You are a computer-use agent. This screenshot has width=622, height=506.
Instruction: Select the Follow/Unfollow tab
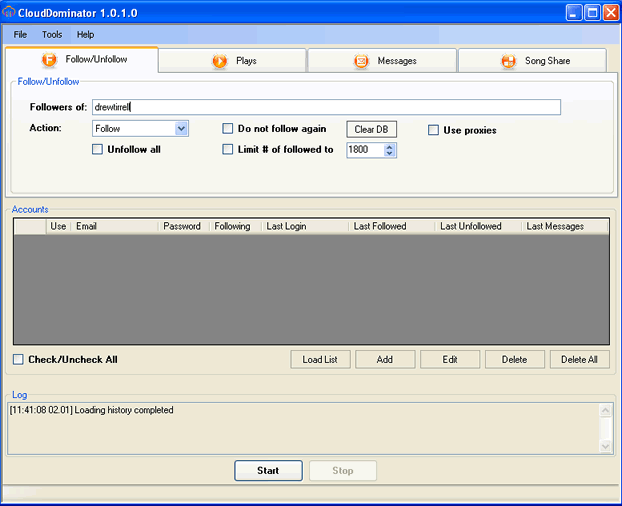82,59
